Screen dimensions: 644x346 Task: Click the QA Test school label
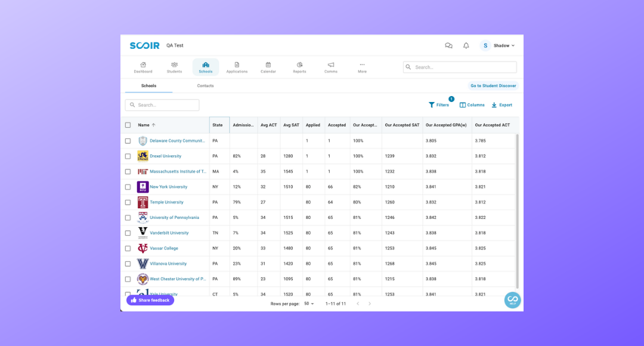(x=175, y=45)
